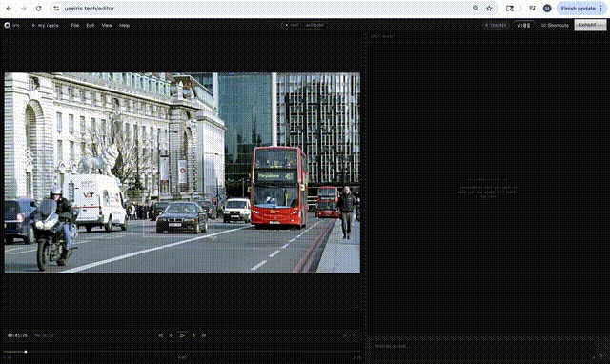Skip to the end of the video
Image resolution: width=610 pixels, height=364 pixels.
[x=203, y=335]
